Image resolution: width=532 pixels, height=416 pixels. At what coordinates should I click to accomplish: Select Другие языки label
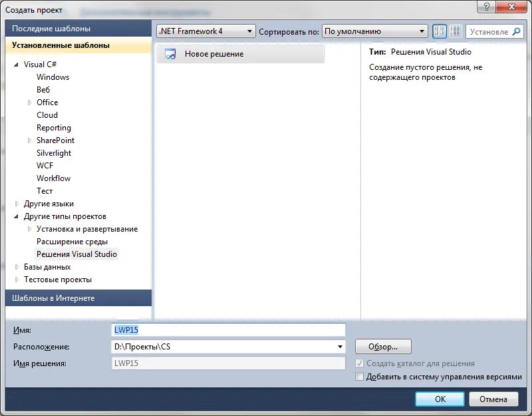pyautogui.click(x=49, y=204)
